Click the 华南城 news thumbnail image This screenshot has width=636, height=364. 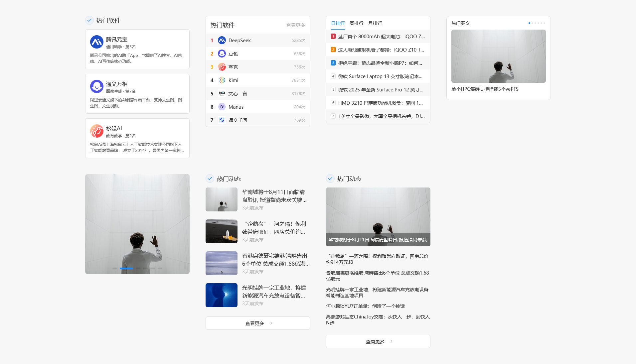coord(221,199)
